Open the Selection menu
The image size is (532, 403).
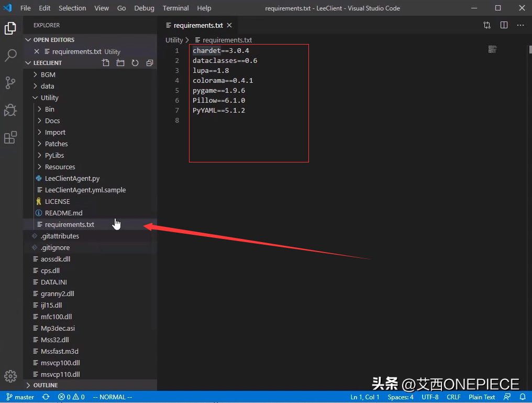(72, 8)
